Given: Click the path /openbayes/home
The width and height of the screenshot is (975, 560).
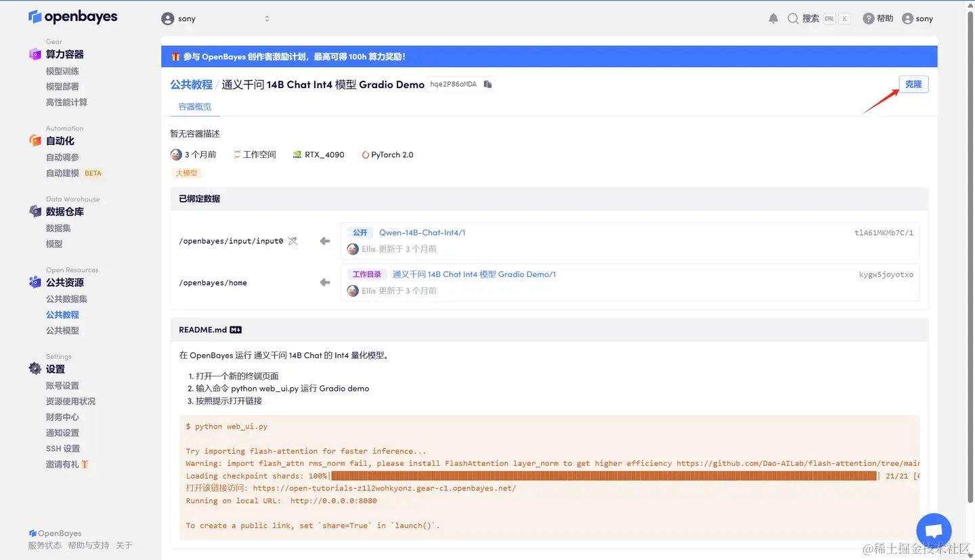Looking at the screenshot, I should pos(213,283).
